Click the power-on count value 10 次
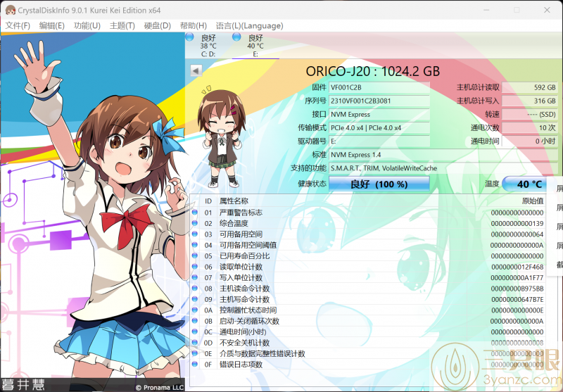The width and height of the screenshot is (563, 392). 530,128
